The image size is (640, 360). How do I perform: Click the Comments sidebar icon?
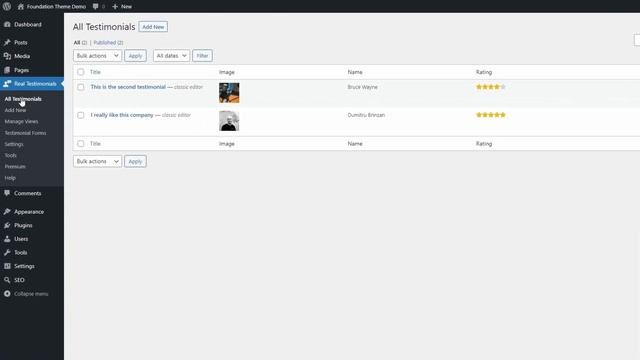7,193
